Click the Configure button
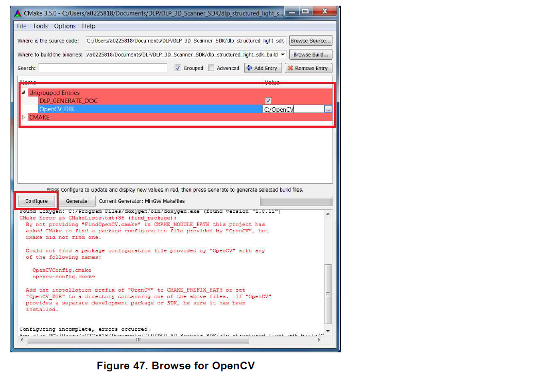This screenshot has height=392, width=553. (37, 201)
